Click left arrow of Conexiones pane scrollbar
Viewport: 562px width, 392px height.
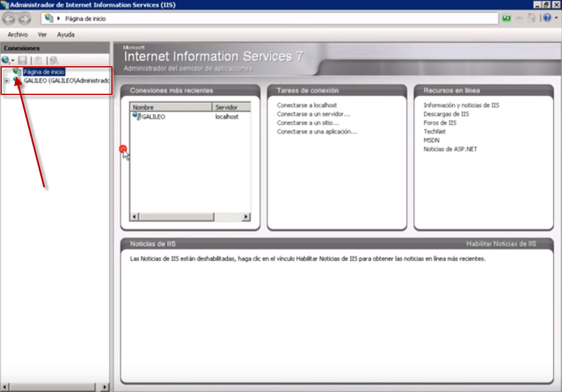[4, 387]
